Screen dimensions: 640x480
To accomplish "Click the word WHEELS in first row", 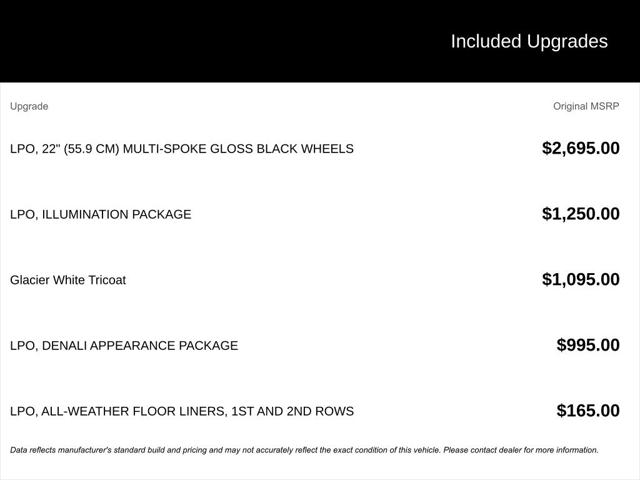I will (327, 149).
